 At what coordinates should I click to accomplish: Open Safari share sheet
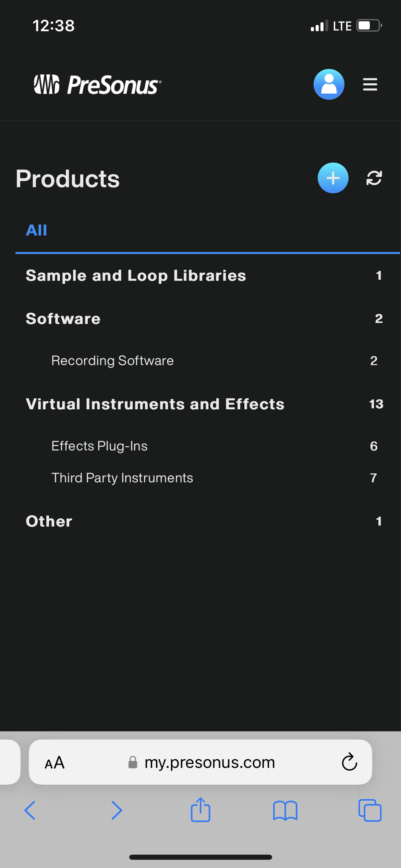[x=200, y=810]
